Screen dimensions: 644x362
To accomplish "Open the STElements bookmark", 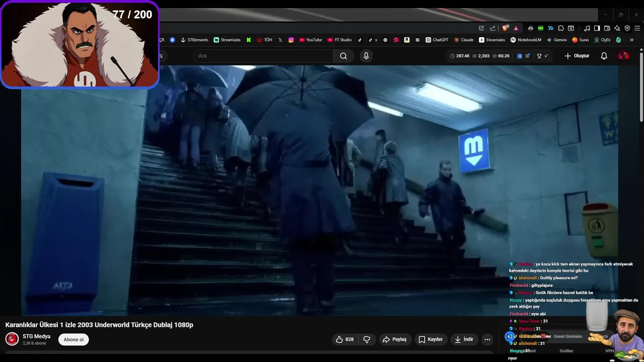I will tap(194, 40).
